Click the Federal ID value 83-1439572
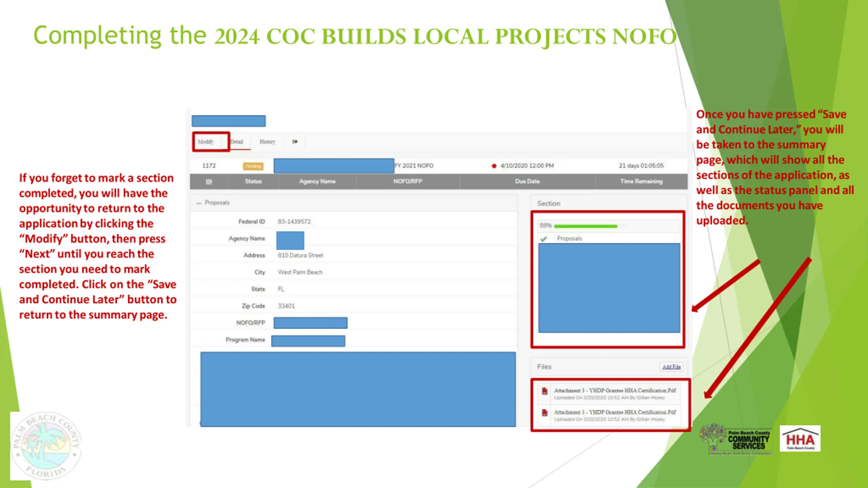This screenshot has height=488, width=868. (x=294, y=222)
